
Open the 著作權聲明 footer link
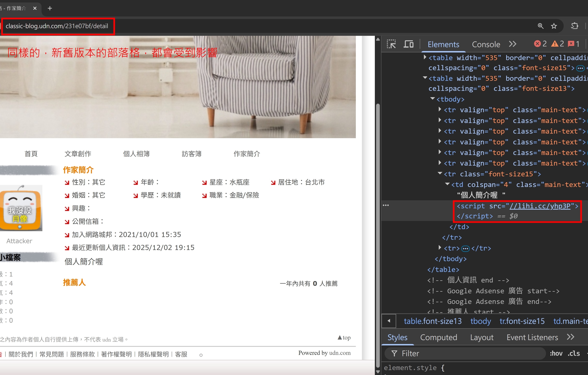[116, 354]
